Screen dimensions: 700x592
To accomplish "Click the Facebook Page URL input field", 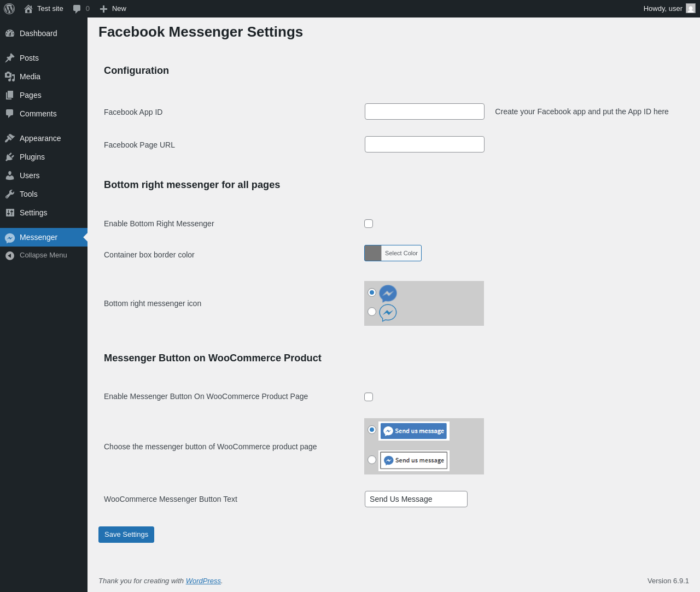I will (424, 144).
